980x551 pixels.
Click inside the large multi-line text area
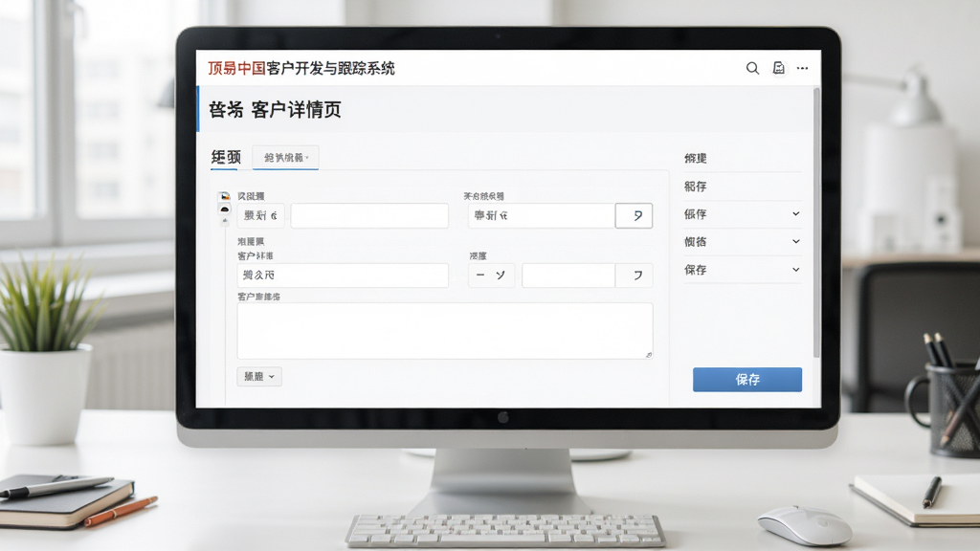[x=445, y=331]
